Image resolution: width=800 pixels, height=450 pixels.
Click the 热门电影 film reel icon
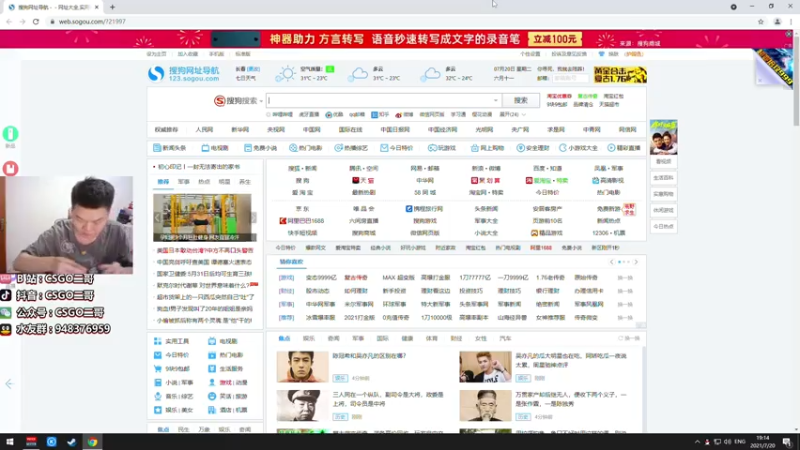coord(293,148)
